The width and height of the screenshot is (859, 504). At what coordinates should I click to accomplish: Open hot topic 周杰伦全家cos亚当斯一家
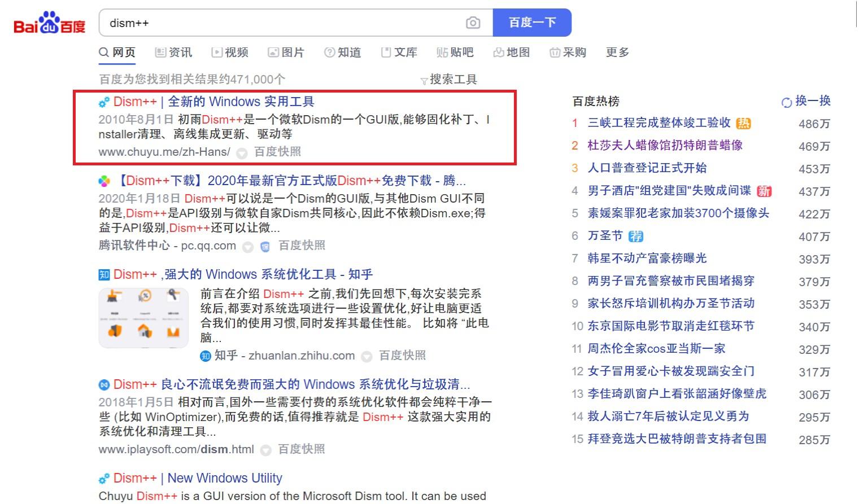(x=656, y=348)
